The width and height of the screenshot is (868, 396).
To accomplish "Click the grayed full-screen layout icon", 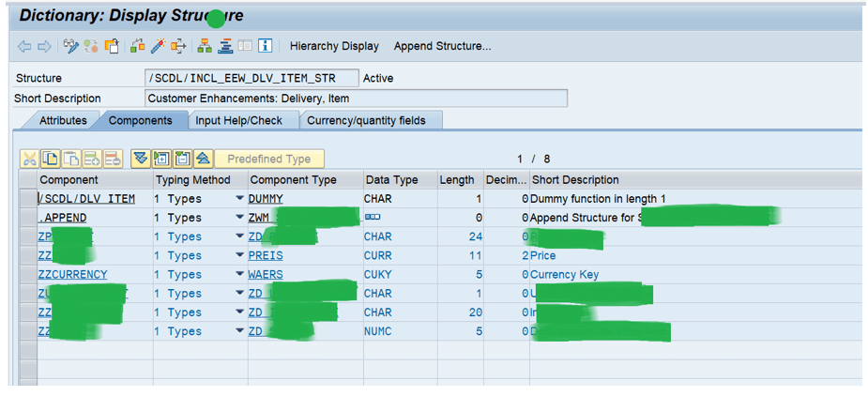I will pyautogui.click(x=245, y=47).
